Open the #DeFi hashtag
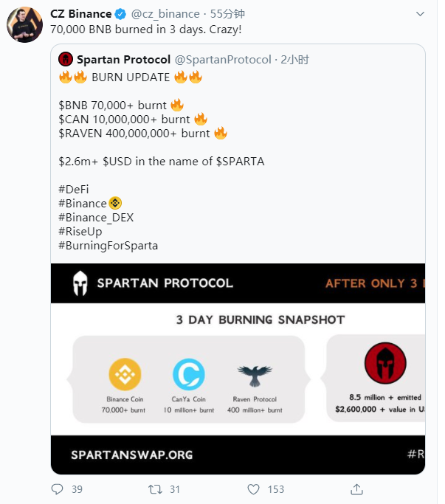This screenshot has width=445, height=504. coord(73,189)
